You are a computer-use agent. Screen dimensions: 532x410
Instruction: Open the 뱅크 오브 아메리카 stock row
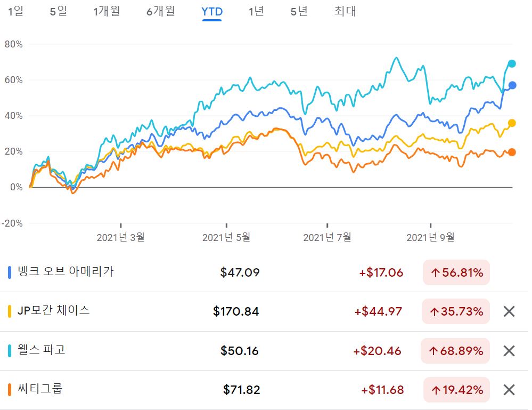264,272
